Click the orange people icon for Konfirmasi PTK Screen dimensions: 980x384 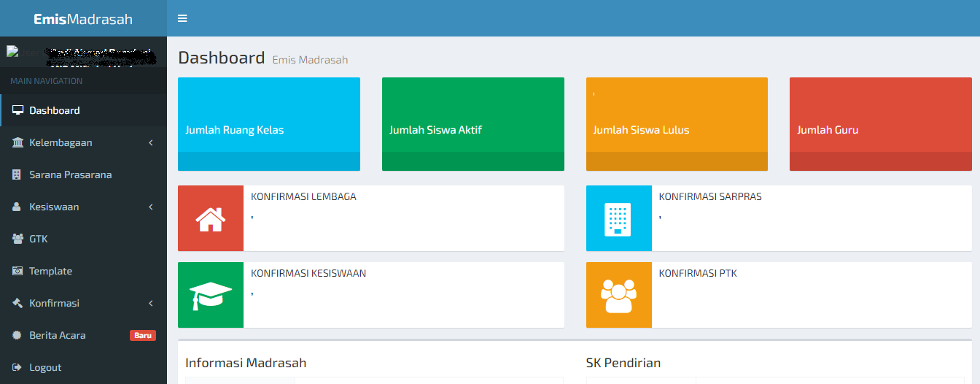tap(618, 295)
